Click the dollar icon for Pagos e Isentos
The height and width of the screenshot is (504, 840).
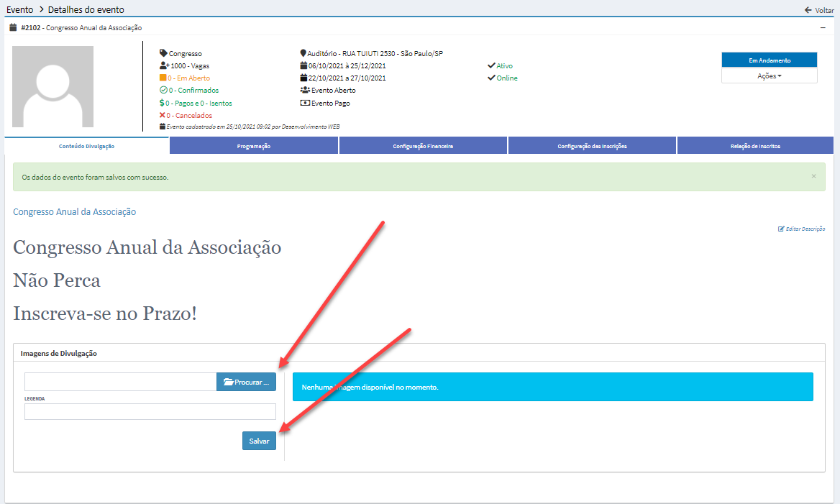point(163,103)
